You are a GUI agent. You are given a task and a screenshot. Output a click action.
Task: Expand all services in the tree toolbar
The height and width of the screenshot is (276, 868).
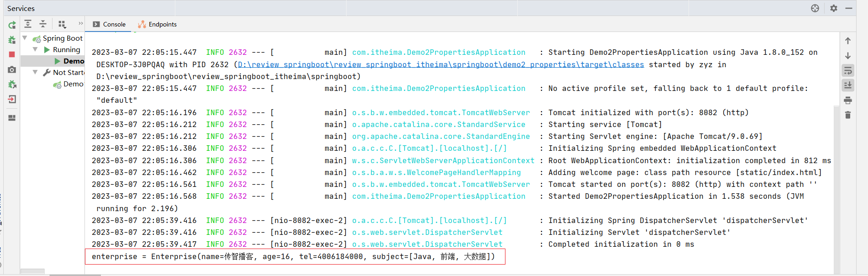[x=28, y=24]
